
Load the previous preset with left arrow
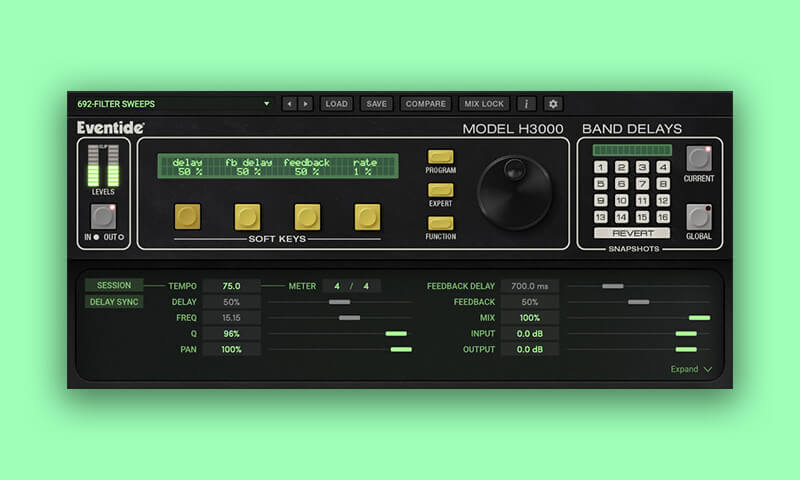[289, 104]
